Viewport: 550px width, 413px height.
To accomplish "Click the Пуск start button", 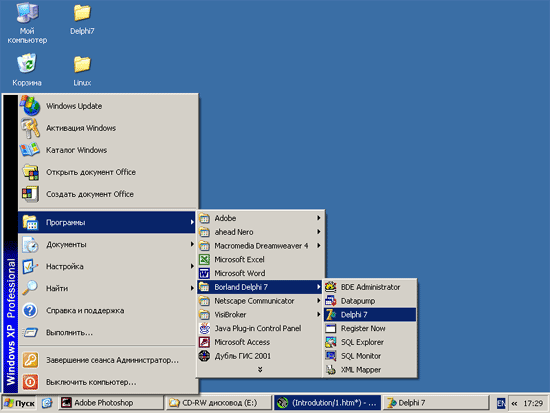I will [x=20, y=403].
